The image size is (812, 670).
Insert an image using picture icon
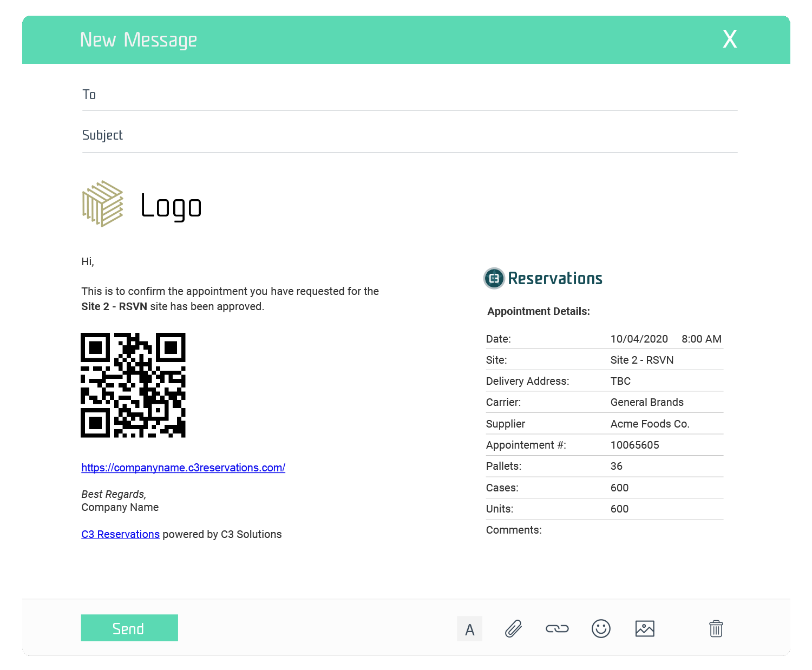(645, 629)
